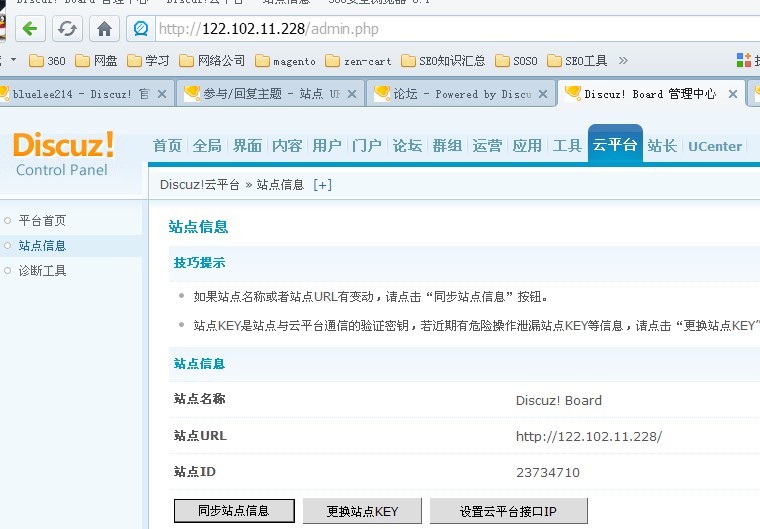Open 平台首页 in the left sidebar

(x=42, y=221)
